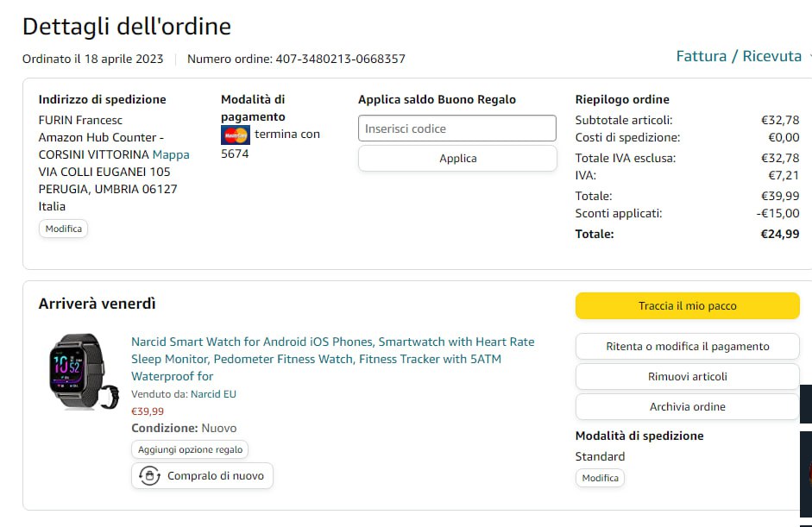Click the Standard shipping method text
This screenshot has height=527, width=812.
click(600, 456)
